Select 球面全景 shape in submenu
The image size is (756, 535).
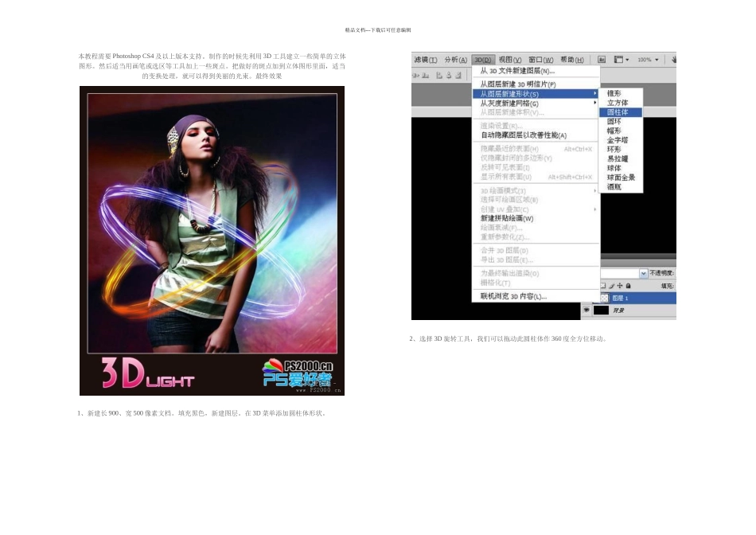[621, 178]
